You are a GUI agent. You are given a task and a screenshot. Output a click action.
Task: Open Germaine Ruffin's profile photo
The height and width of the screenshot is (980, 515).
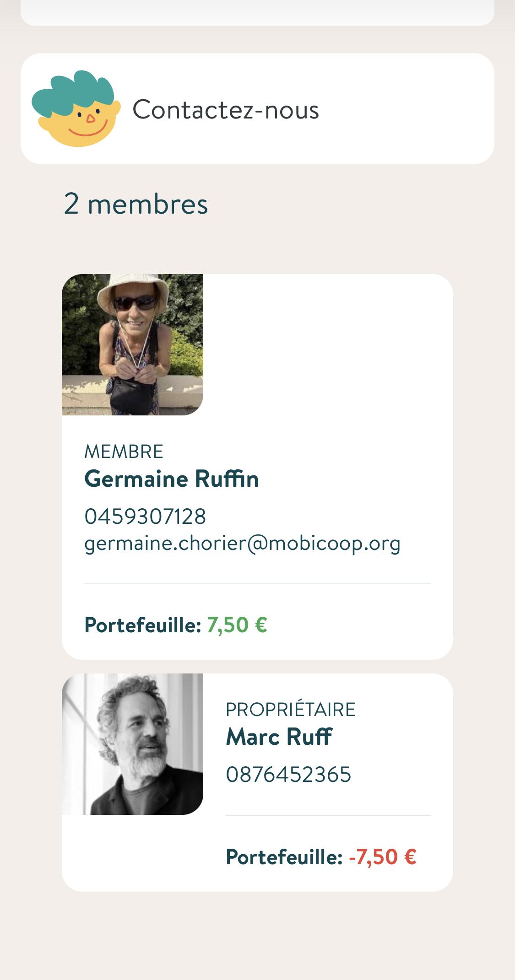(132, 345)
